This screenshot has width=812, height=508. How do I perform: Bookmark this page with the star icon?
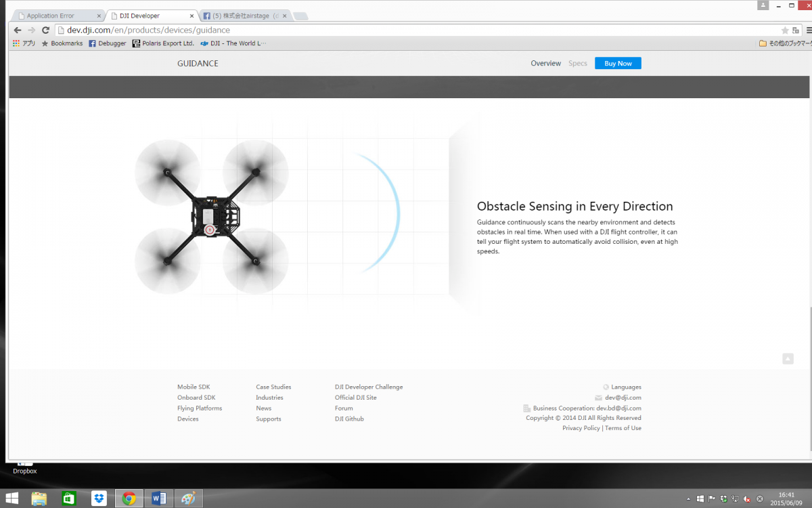(x=785, y=30)
